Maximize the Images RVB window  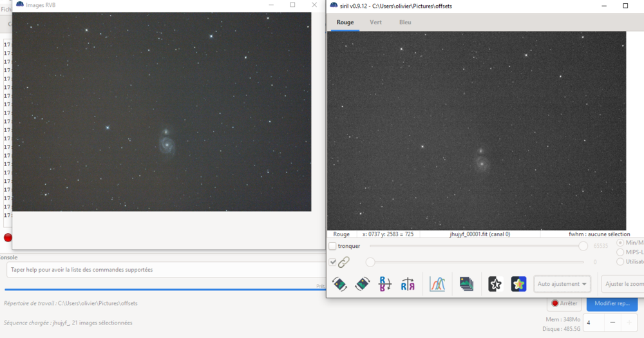pyautogui.click(x=292, y=5)
